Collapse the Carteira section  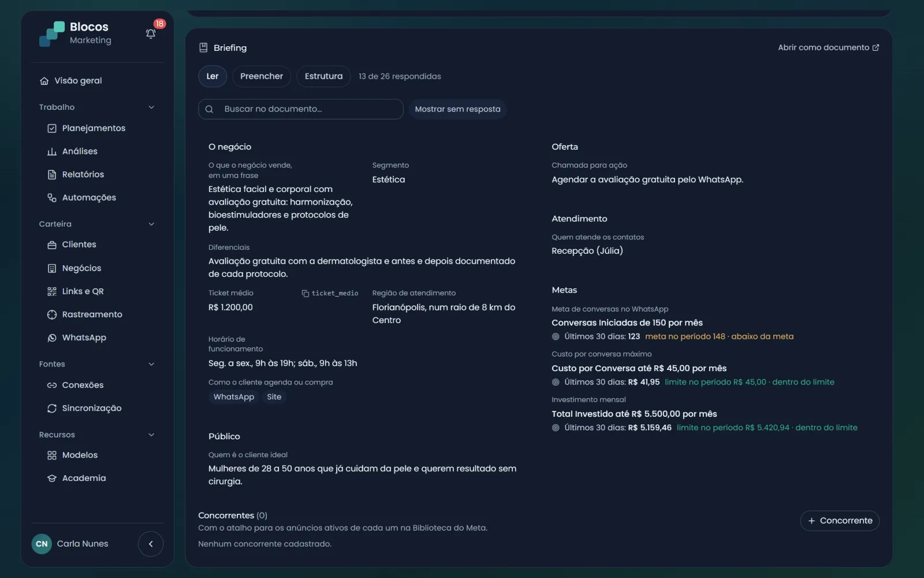151,224
